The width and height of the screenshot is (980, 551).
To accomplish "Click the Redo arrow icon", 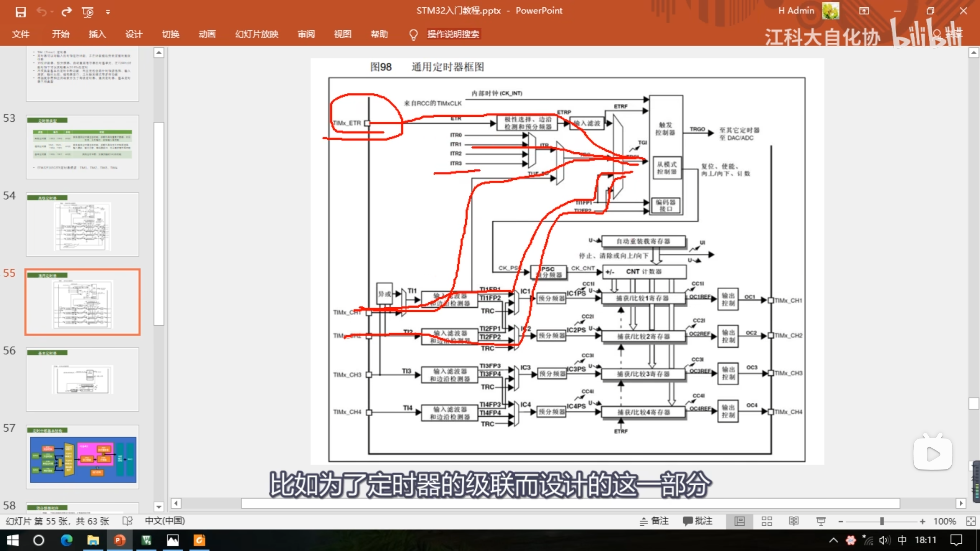I will point(67,12).
